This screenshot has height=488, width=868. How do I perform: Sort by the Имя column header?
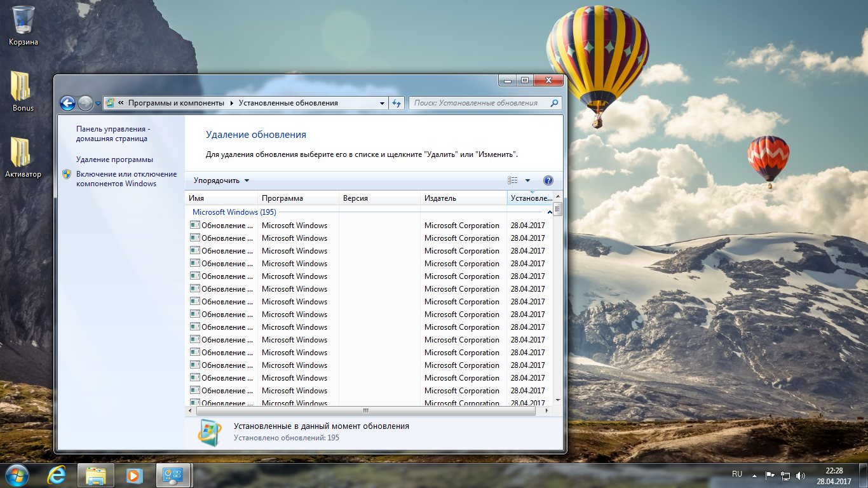[x=221, y=198]
